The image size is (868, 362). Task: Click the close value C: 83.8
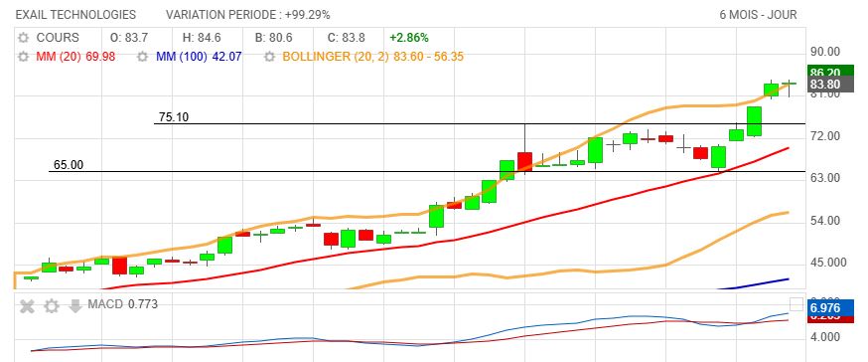pyautogui.click(x=346, y=38)
